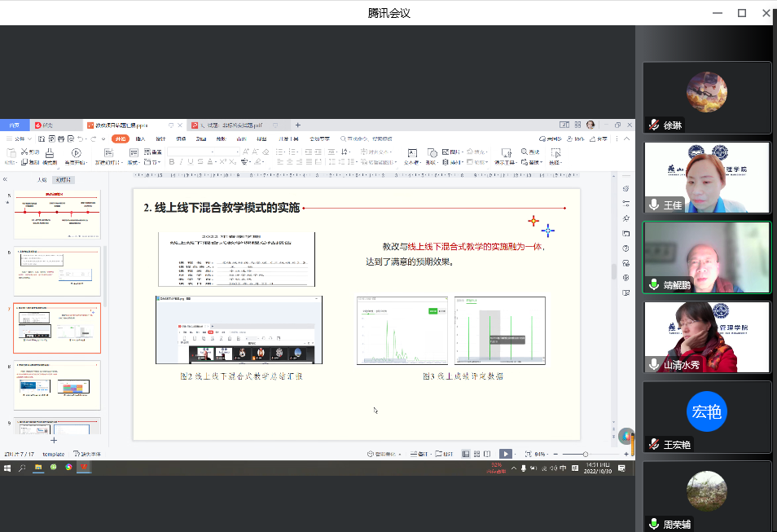Click the 批注 (Comments) button in status bar

pyautogui.click(x=446, y=454)
